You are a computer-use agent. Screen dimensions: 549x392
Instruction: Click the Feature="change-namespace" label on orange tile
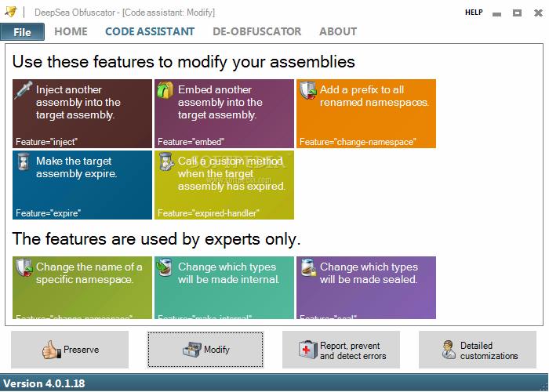(358, 142)
